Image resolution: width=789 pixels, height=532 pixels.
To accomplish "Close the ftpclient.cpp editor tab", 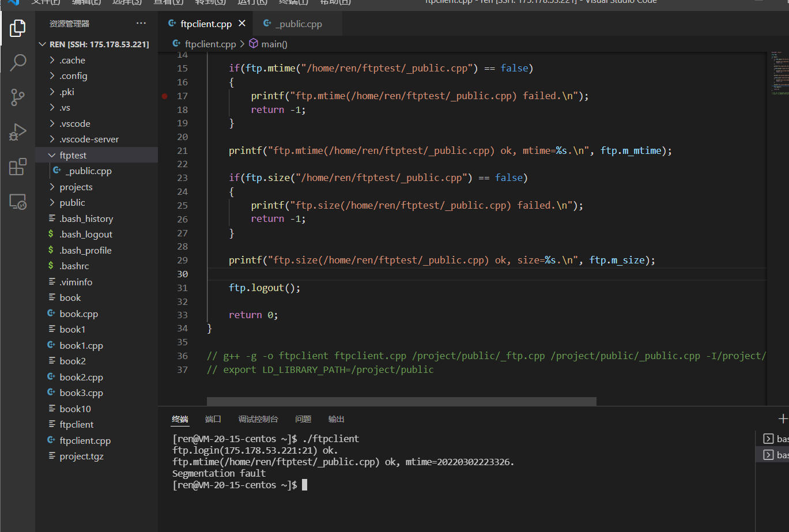I will 242,24.
